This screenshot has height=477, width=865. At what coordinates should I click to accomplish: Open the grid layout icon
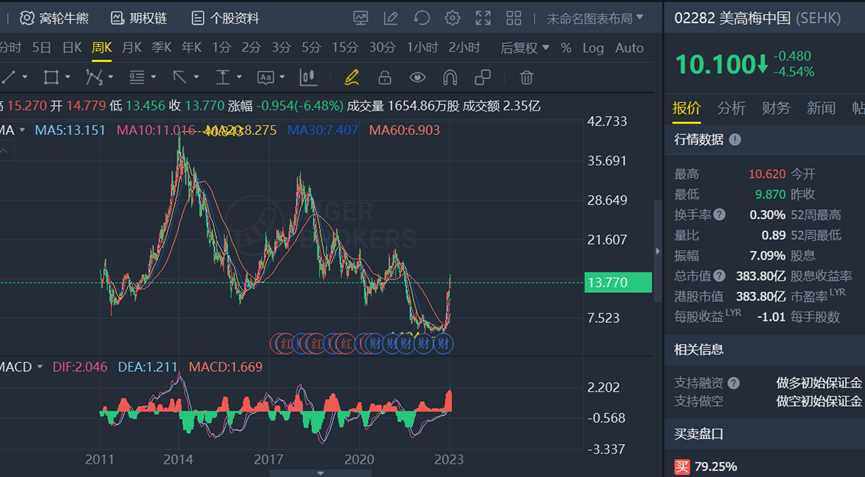coord(514,18)
